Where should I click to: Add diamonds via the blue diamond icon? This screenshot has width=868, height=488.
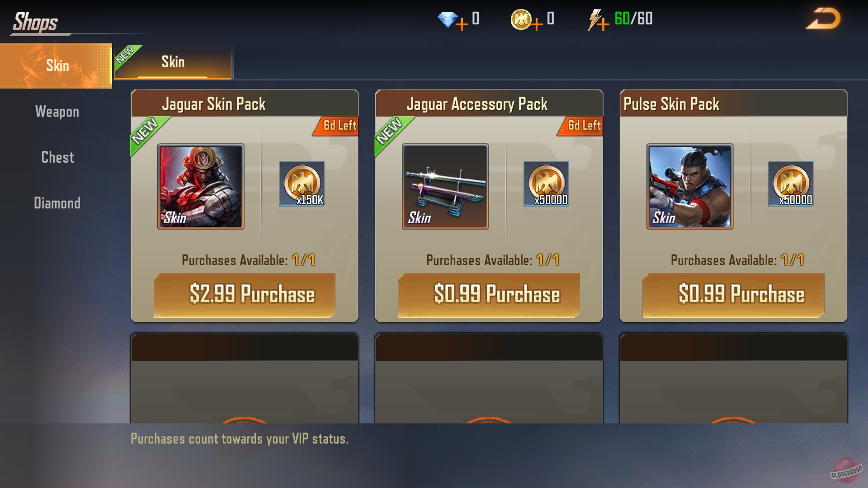pos(453,20)
